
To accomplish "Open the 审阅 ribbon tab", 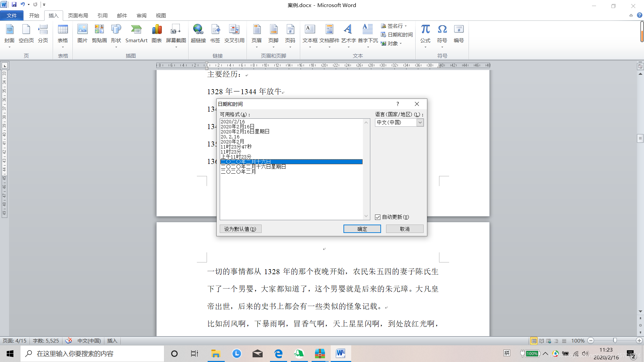I will pyautogui.click(x=141, y=15).
